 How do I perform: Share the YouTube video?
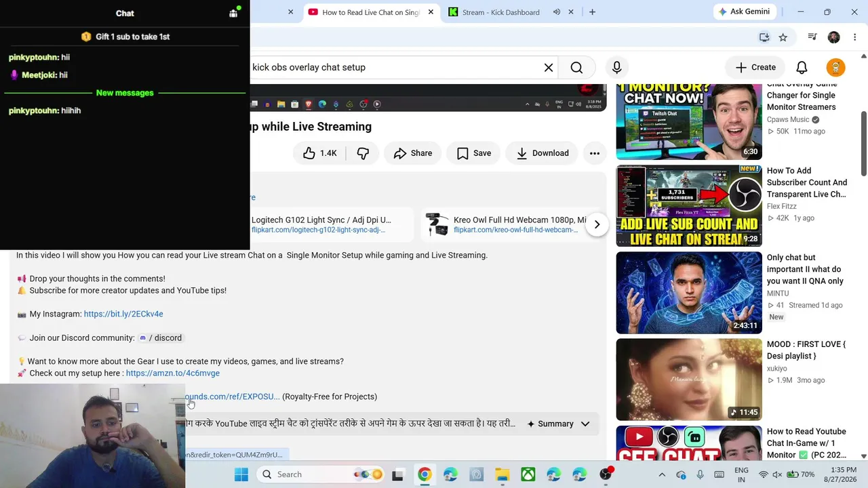pos(412,153)
